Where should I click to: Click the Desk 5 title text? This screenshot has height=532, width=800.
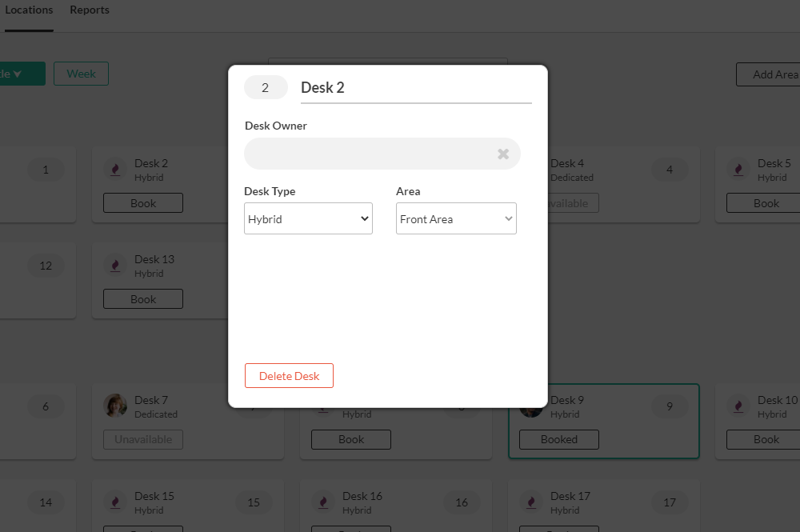[774, 163]
